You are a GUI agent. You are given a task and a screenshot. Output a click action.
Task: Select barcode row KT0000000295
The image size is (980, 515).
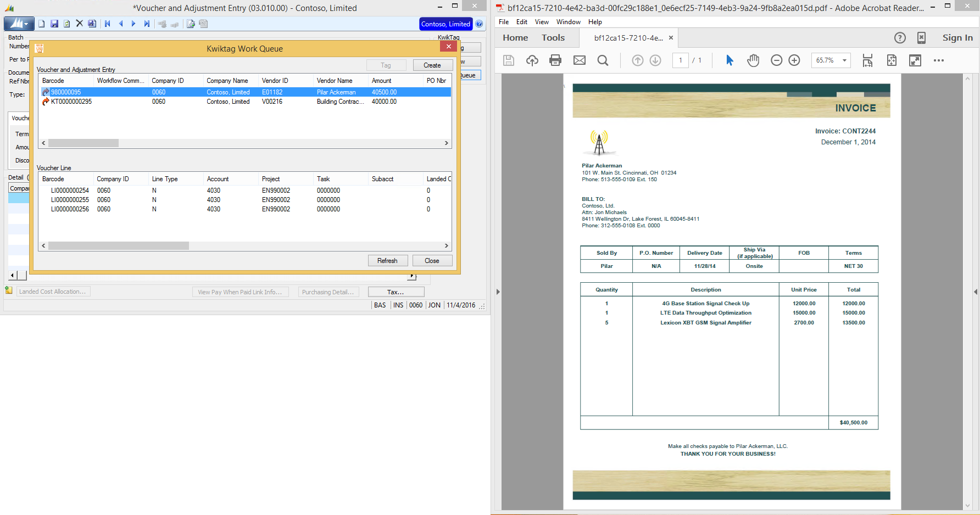[246, 102]
